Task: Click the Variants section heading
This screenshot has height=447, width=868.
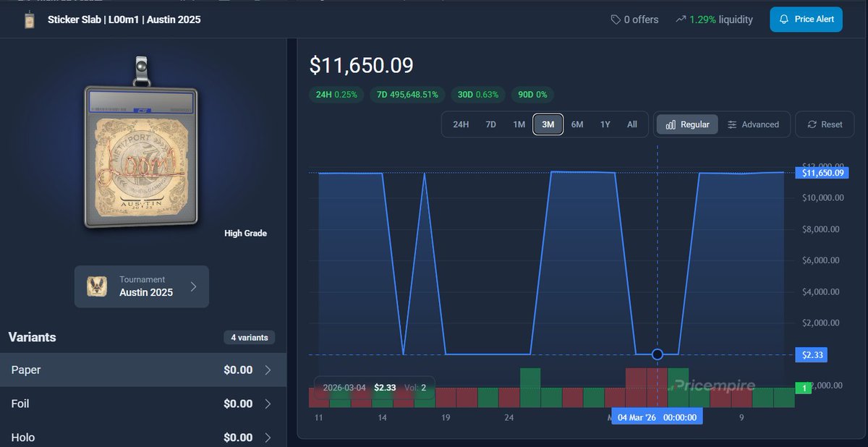Action: click(32, 337)
